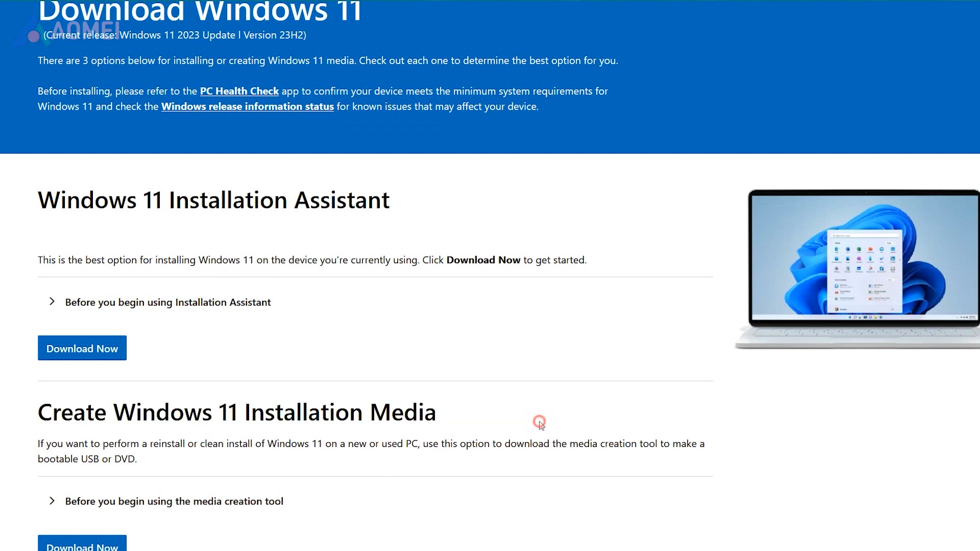Screen dimensions: 980x551
Task: Click the Create Windows 11 Installation Media heading
Action: (x=237, y=412)
